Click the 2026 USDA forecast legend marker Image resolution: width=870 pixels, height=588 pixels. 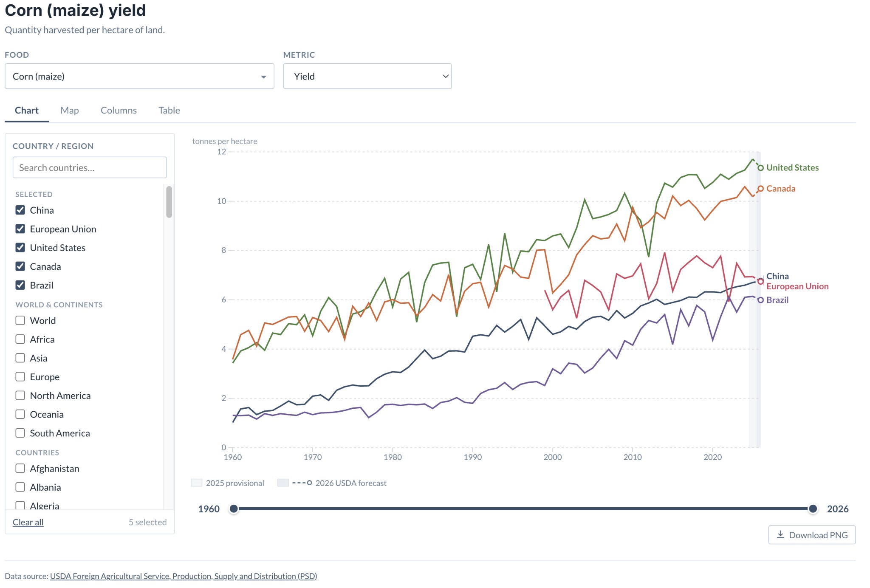coord(302,483)
